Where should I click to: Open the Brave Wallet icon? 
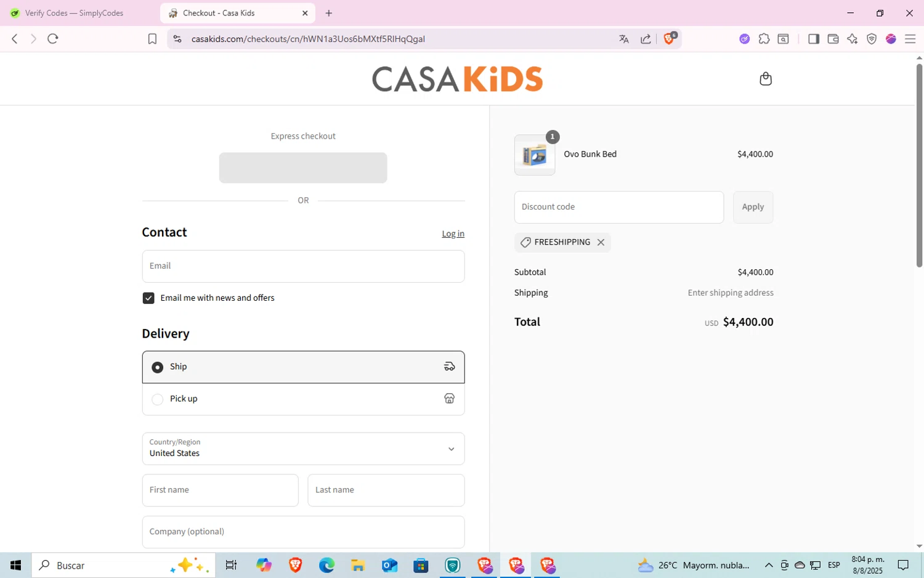click(833, 39)
